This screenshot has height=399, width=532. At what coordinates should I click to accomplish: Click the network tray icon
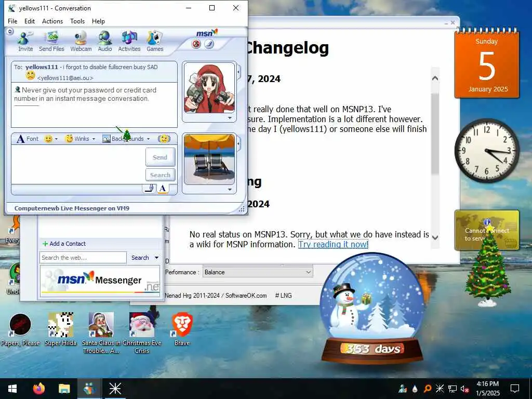453,389
